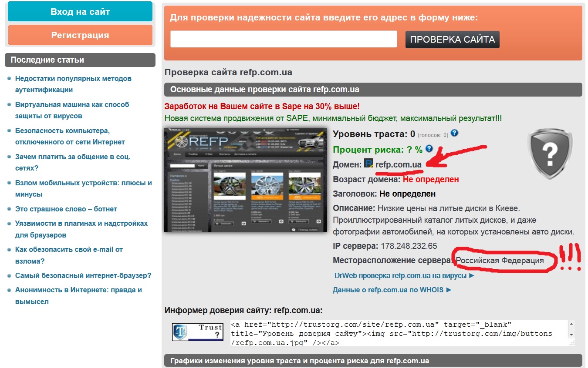Open the refp.com.ua website screenshot thumbnail
Screen dimensions: 588x368
245,180
